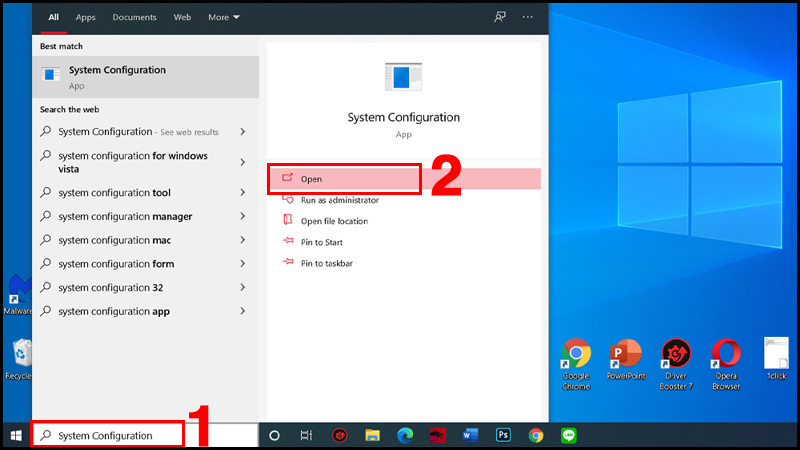Open Microsoft Edge from taskbar
This screenshot has width=800, height=450.
pyautogui.click(x=405, y=435)
